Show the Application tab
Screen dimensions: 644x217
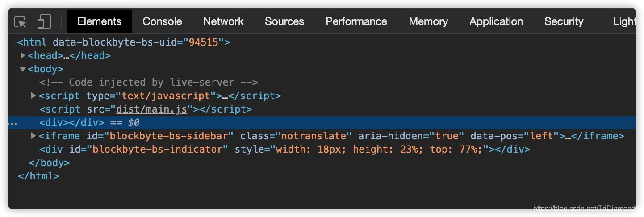[x=496, y=21]
